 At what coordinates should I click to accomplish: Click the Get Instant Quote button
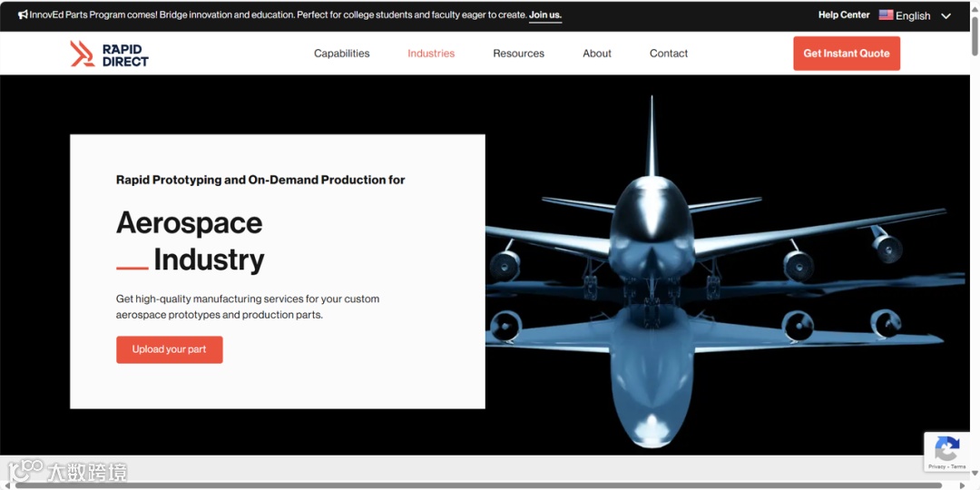click(847, 54)
